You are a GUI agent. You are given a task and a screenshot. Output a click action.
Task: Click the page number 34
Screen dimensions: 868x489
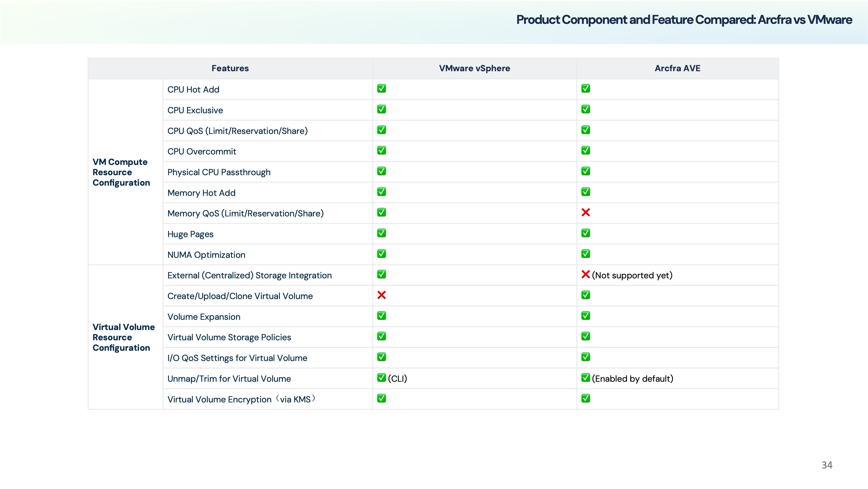tap(827, 465)
